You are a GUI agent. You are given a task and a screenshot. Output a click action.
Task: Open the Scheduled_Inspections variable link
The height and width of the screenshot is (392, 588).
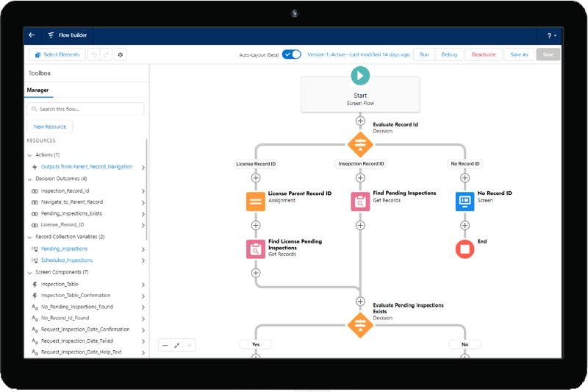[x=67, y=260]
